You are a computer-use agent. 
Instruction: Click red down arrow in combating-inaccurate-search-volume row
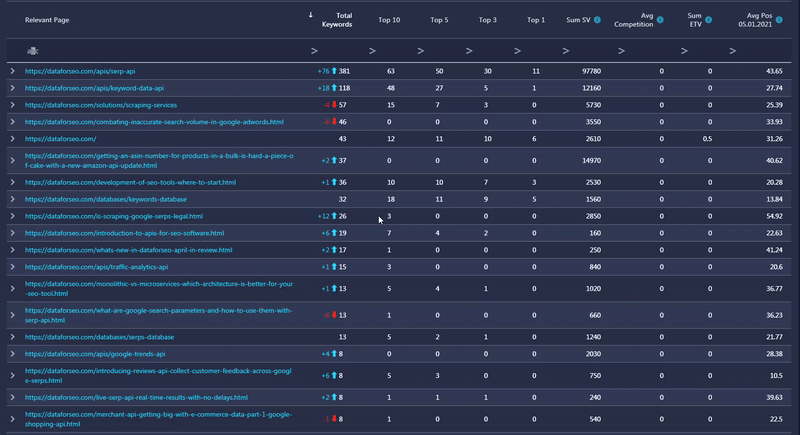coord(334,121)
